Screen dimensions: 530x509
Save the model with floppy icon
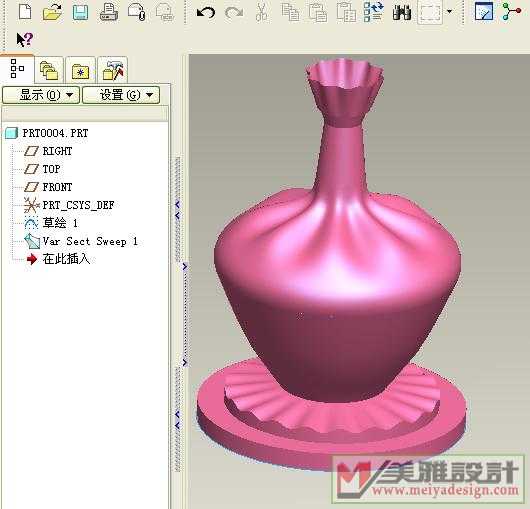[80, 12]
